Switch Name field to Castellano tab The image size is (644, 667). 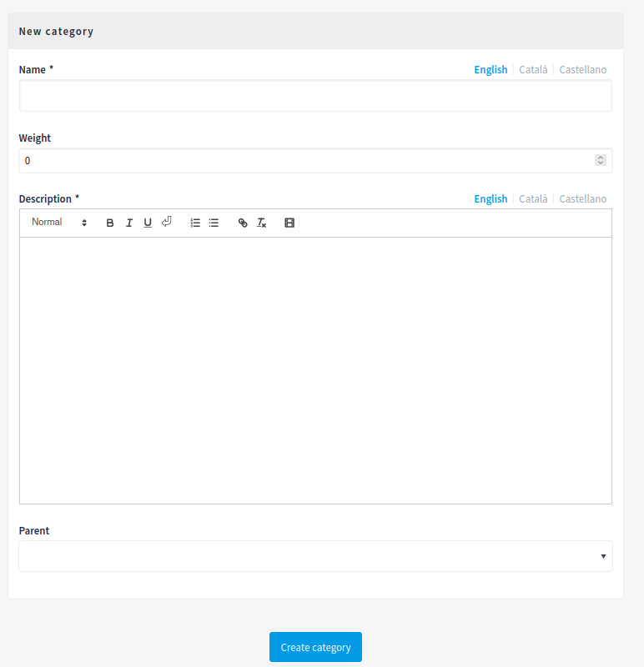point(583,70)
